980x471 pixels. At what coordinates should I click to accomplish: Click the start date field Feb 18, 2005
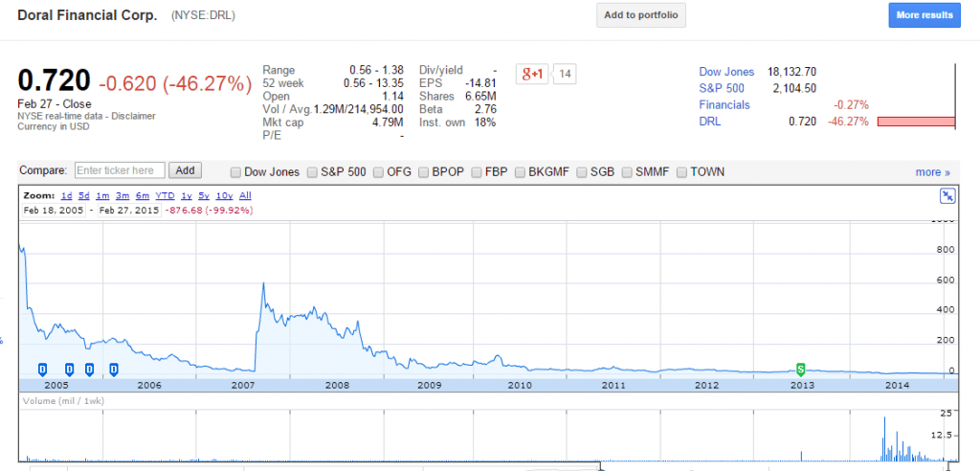pyautogui.click(x=54, y=211)
